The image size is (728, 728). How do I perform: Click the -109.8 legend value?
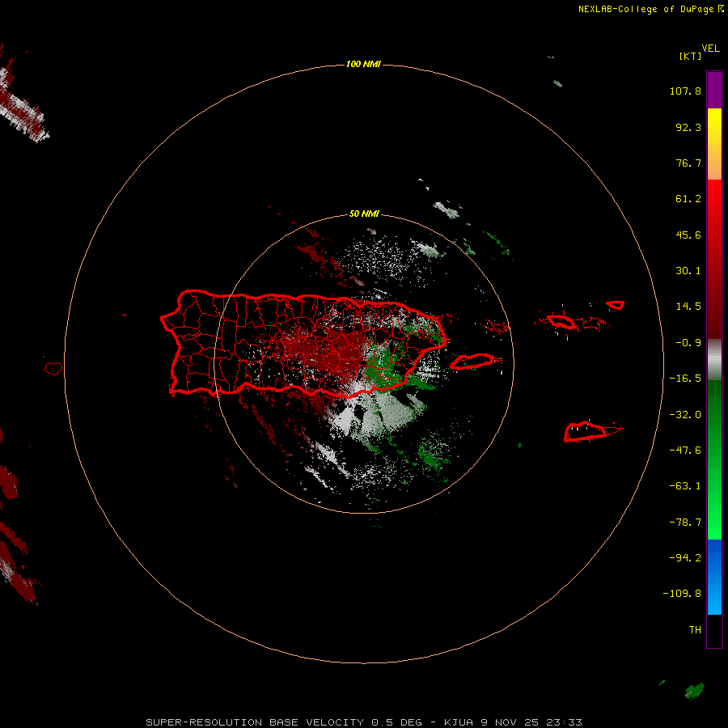pyautogui.click(x=682, y=594)
